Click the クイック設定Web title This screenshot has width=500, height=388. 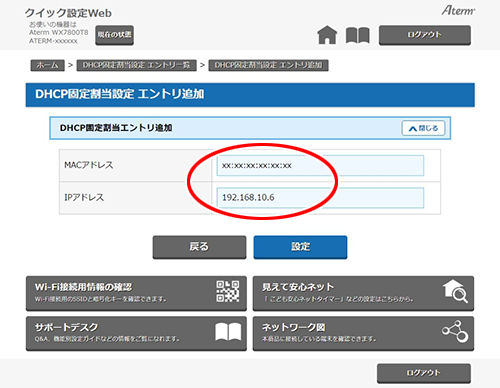click(x=68, y=13)
